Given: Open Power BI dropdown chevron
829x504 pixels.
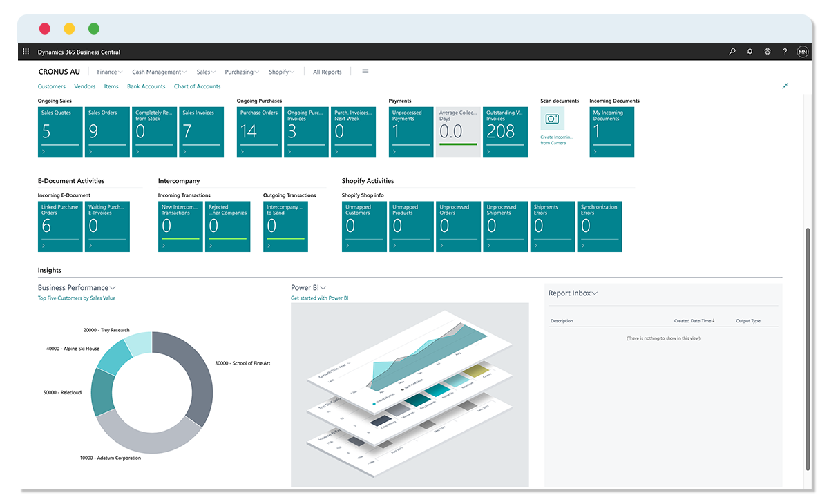Looking at the screenshot, I should point(323,288).
